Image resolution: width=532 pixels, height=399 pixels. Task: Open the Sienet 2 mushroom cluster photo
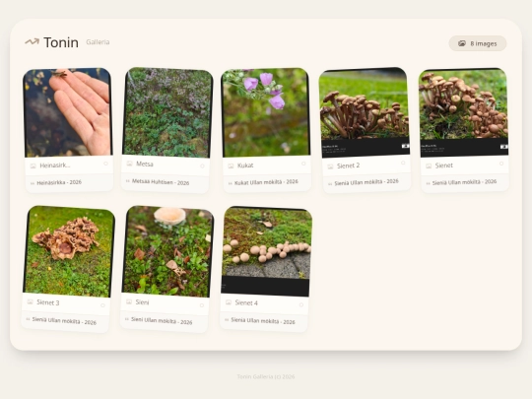[365, 112]
